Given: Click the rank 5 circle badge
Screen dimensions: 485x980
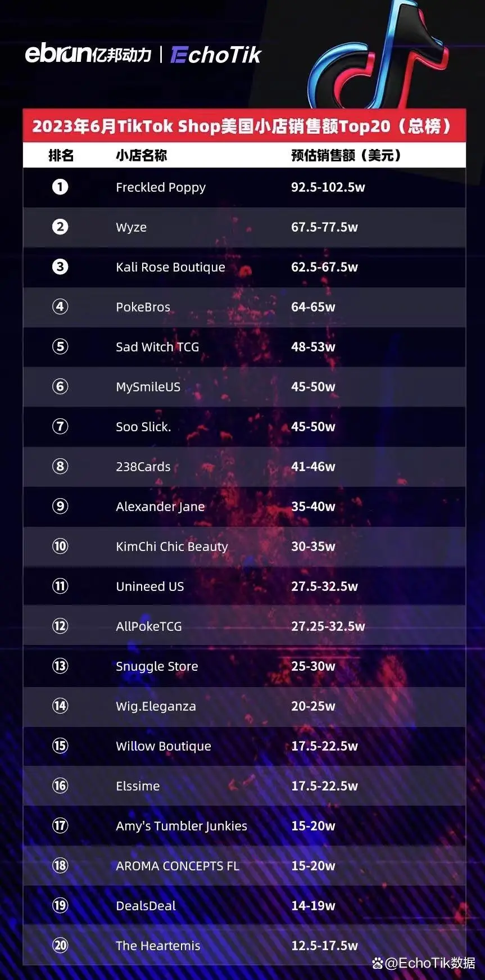Looking at the screenshot, I should pyautogui.click(x=60, y=346).
